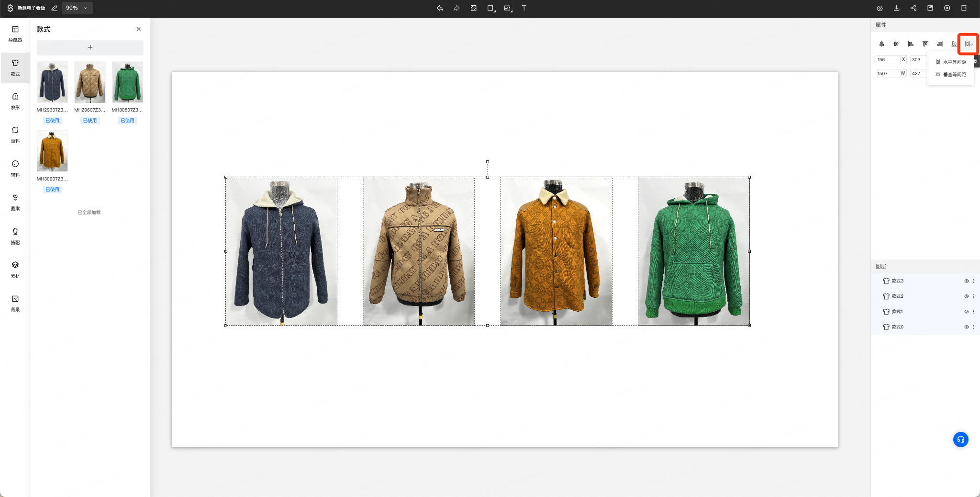The height and width of the screenshot is (497, 980).
Task: Start preview with the play icon
Action: click(947, 8)
